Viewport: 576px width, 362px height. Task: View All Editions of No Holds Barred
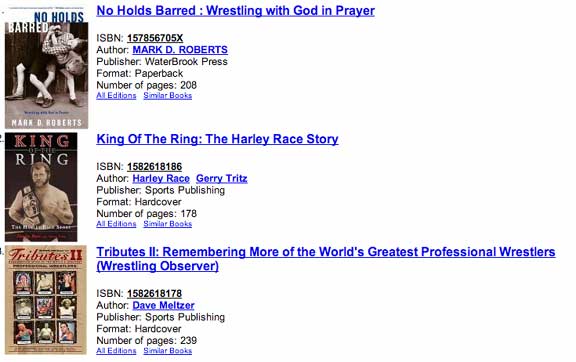[116, 96]
